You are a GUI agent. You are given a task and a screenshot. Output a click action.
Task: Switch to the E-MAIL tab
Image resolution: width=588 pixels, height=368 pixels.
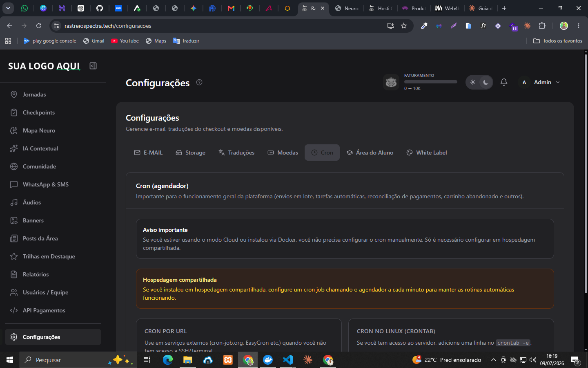click(x=148, y=153)
